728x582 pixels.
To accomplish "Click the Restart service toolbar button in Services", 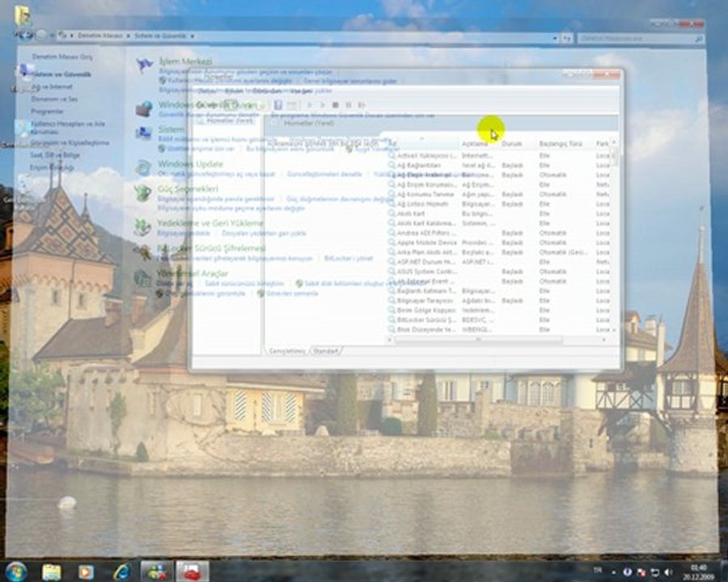I will tap(362, 105).
